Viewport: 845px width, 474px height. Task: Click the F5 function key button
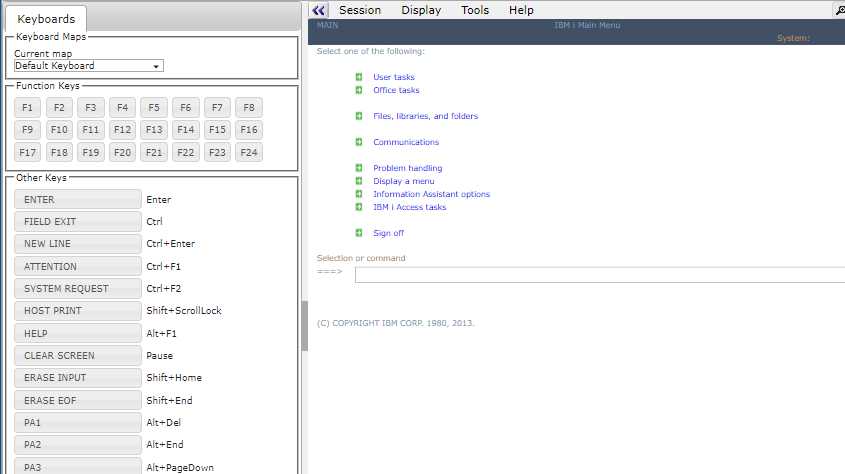[154, 108]
